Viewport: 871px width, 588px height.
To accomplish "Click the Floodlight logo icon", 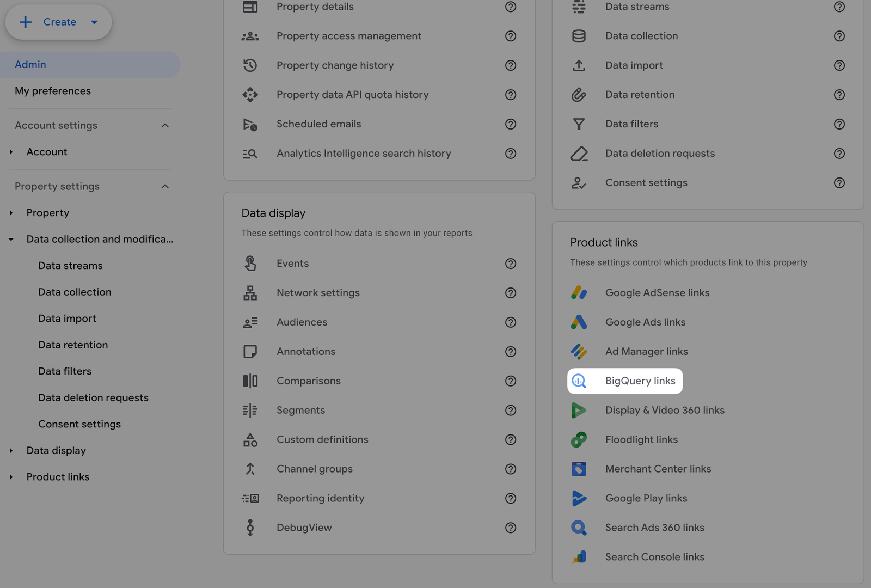I will coord(579,440).
